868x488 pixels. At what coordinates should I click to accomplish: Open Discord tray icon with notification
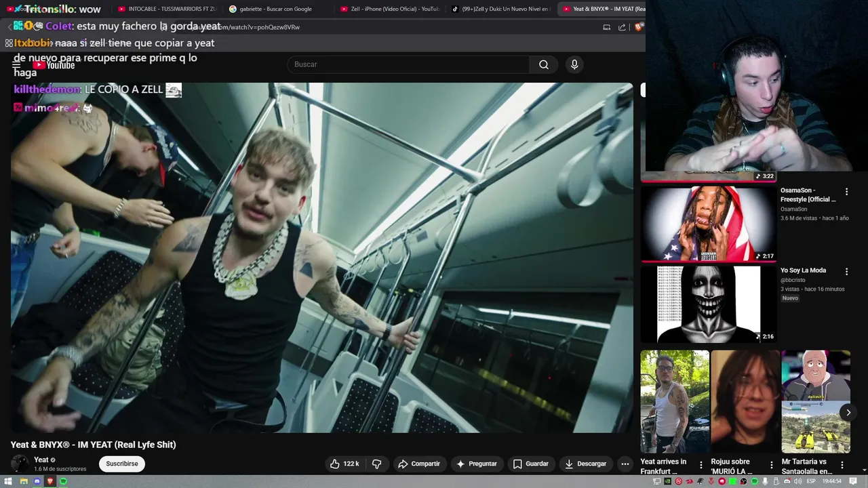point(787,481)
